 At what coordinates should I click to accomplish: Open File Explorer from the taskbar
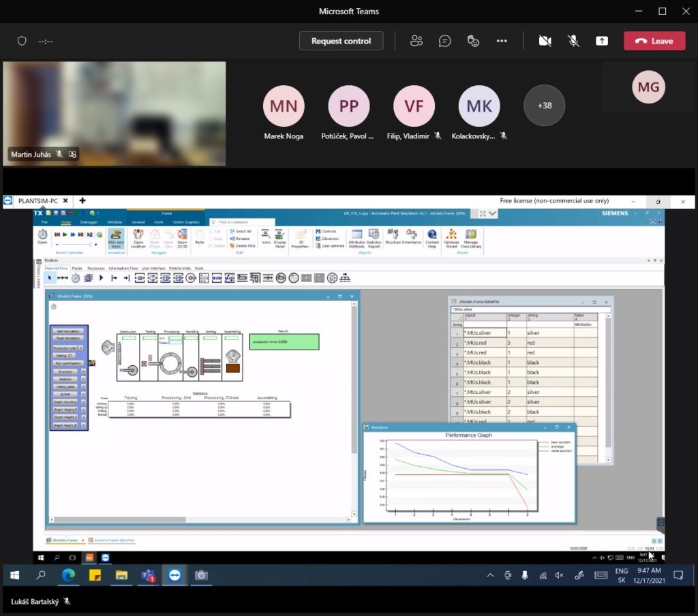121,576
